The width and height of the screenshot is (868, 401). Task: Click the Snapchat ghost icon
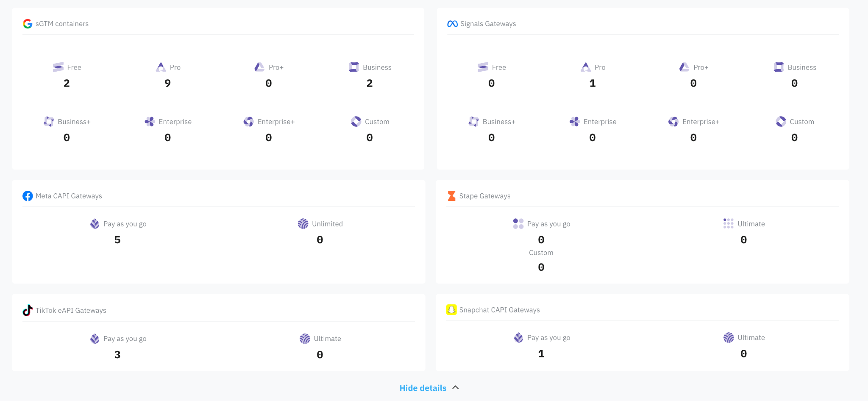pos(452,310)
